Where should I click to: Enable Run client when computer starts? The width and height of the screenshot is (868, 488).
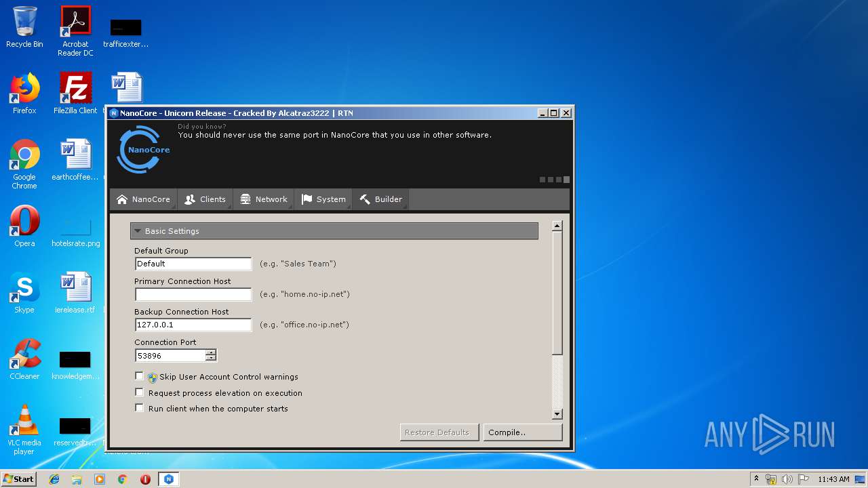(140, 408)
